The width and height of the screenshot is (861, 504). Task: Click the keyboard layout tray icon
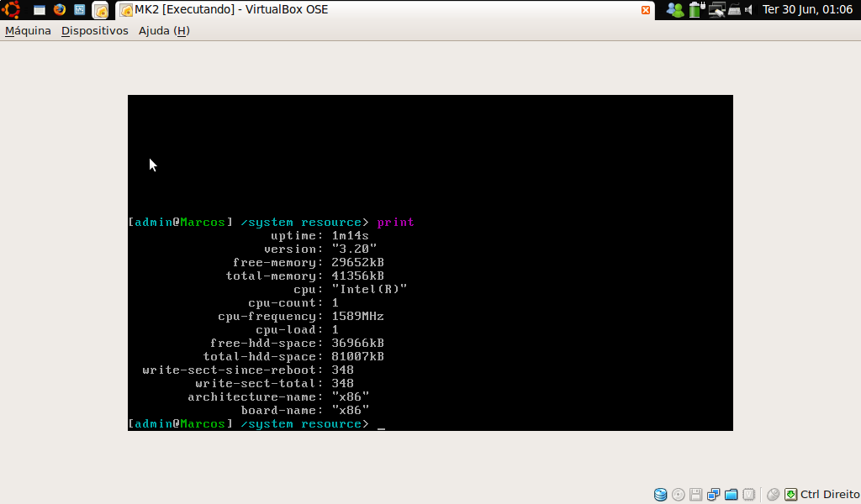734,10
